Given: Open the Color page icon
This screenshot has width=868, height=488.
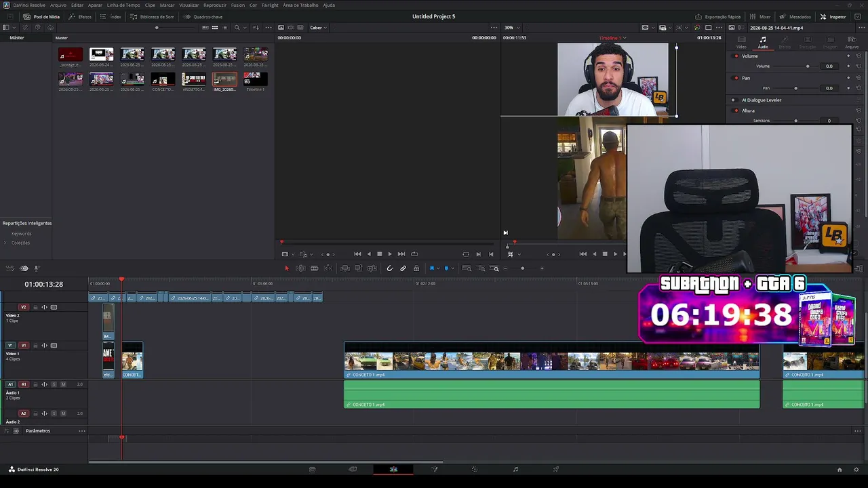Looking at the screenshot, I should (x=475, y=469).
